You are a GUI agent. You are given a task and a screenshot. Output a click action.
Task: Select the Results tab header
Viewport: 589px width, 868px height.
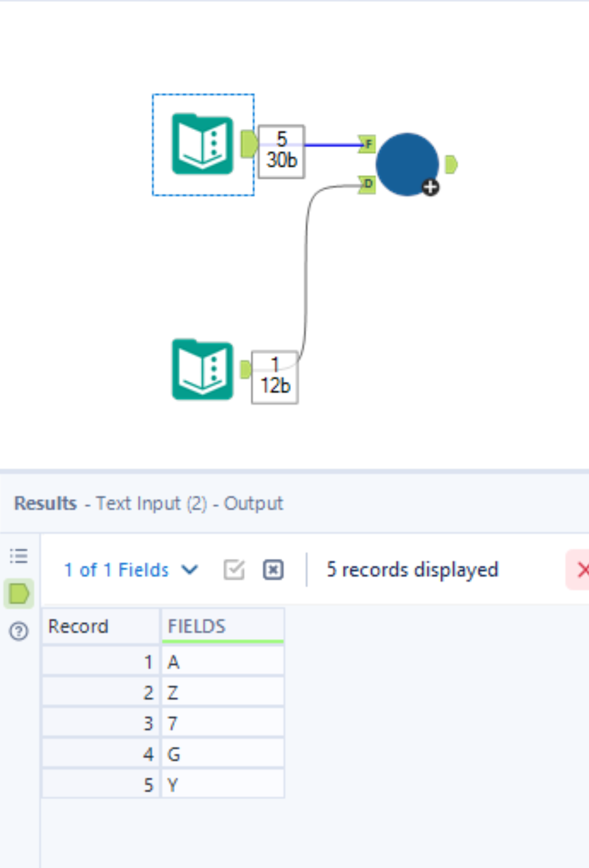[x=44, y=503]
